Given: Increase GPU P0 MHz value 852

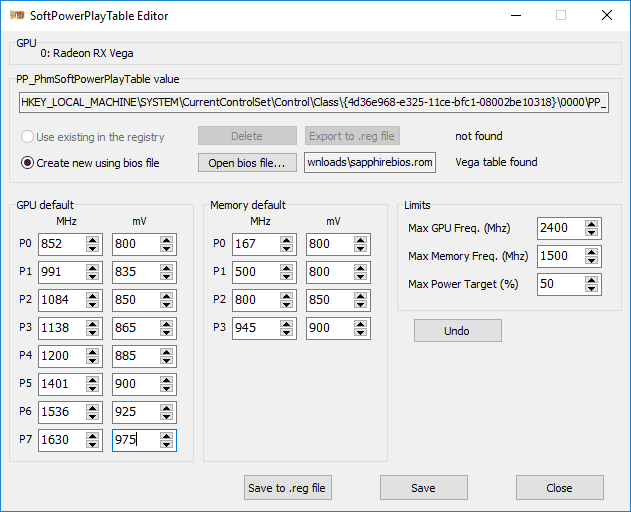Looking at the screenshot, I should pyautogui.click(x=93, y=240).
